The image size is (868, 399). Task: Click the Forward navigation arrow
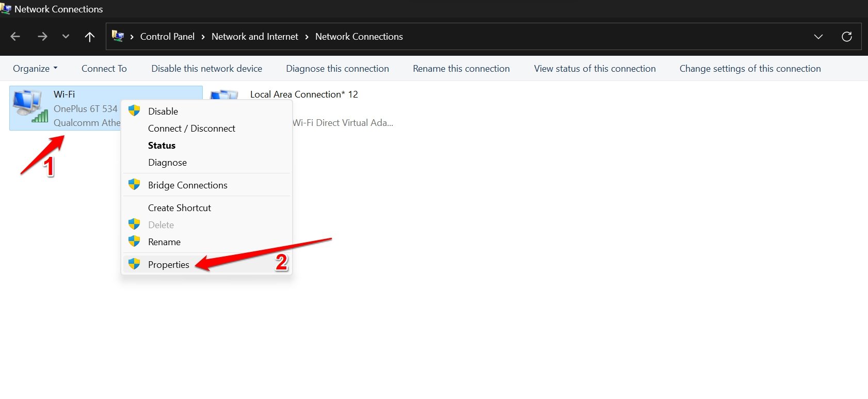(42, 37)
